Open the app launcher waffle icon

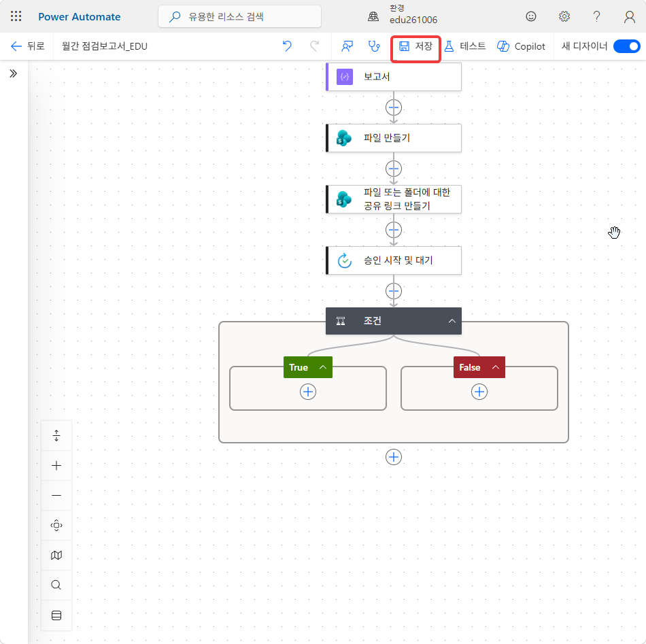coord(16,16)
